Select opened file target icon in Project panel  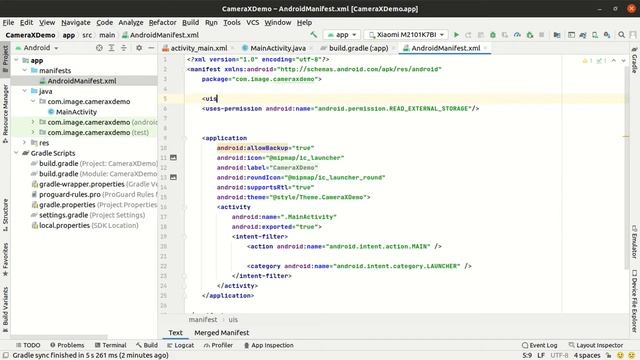click(99, 48)
